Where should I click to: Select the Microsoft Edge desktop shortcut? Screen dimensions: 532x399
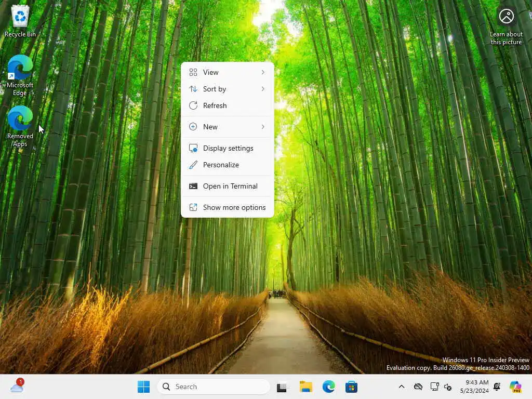coord(20,75)
